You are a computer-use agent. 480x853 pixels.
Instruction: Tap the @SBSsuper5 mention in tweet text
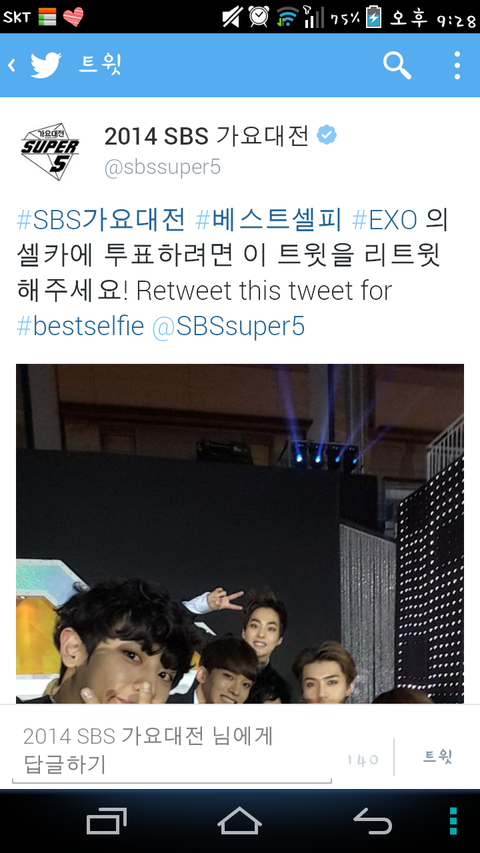228,326
